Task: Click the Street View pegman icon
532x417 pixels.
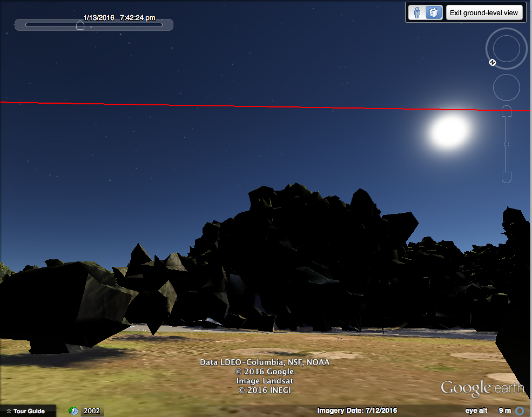Action: click(x=417, y=13)
